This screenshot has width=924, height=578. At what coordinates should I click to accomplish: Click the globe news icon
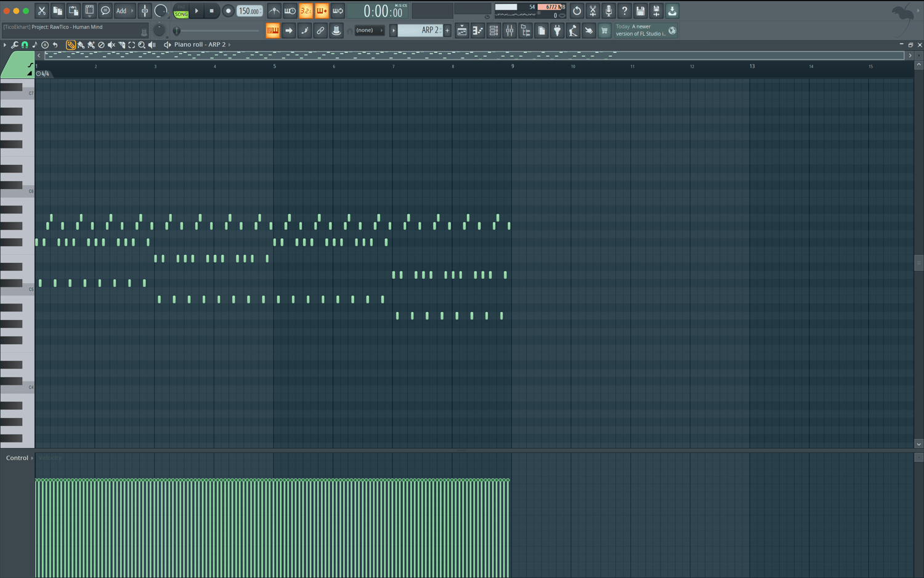(673, 31)
